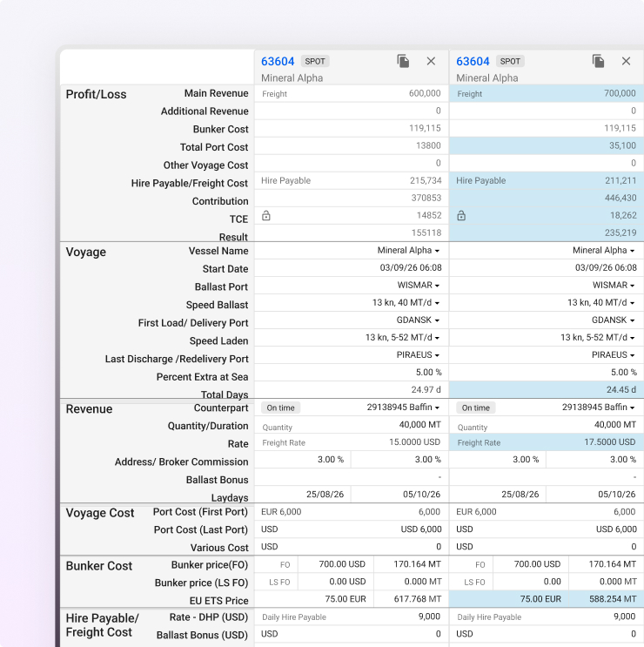Edit laydays end 05/10/26 in second column
The width and height of the screenshot is (644, 647).
point(595,495)
